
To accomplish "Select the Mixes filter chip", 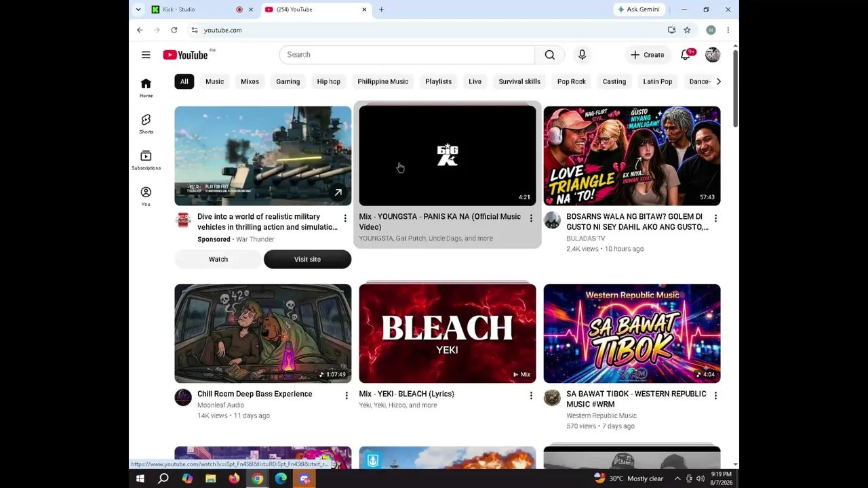I will pyautogui.click(x=250, y=81).
